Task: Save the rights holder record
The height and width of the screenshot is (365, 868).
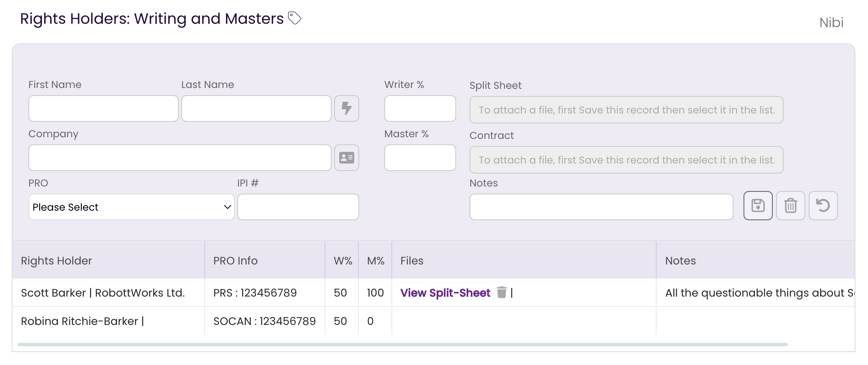Action: pos(758,206)
